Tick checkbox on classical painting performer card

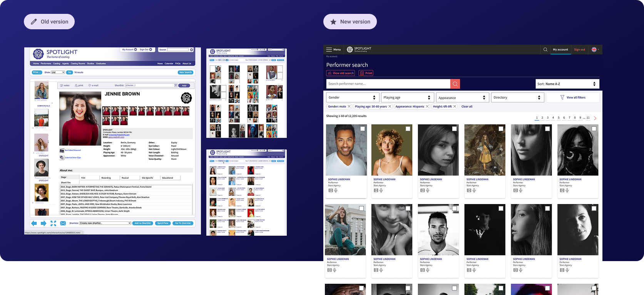pyautogui.click(x=501, y=129)
